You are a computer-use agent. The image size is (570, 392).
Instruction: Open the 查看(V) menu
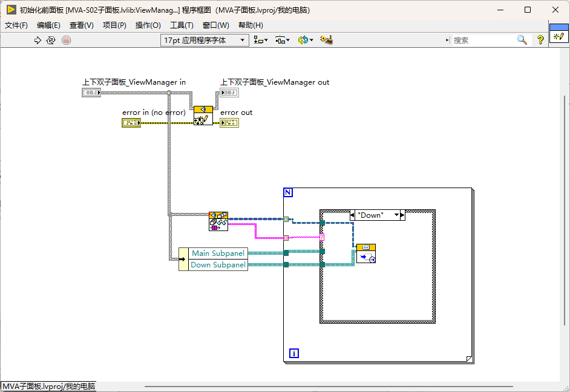pyautogui.click(x=82, y=25)
